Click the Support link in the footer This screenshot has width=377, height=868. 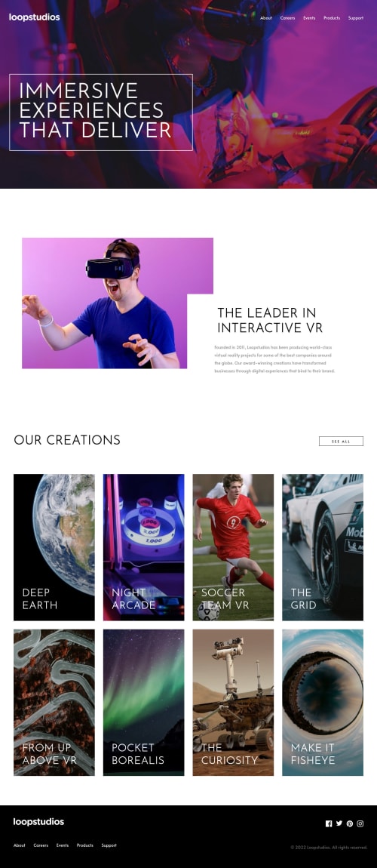(x=109, y=845)
